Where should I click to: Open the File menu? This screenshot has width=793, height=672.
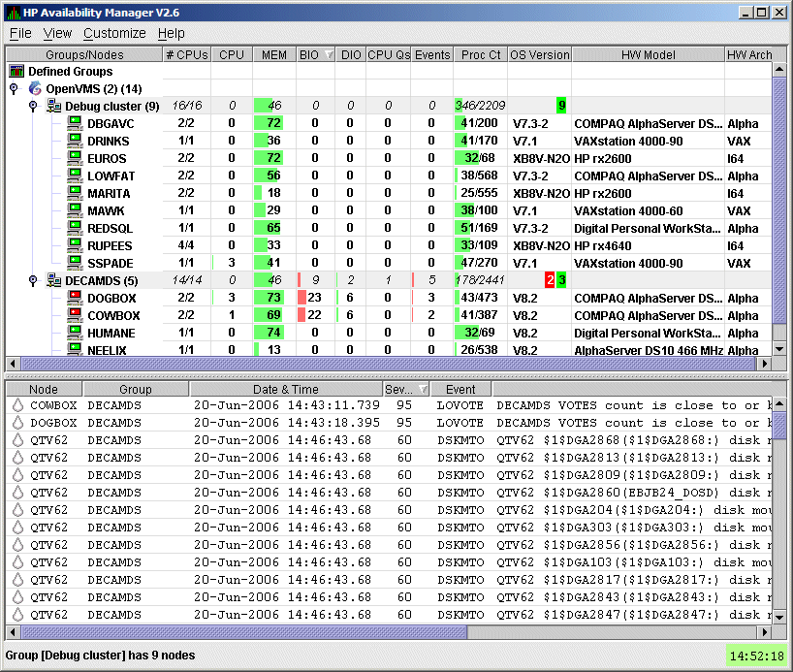pyautogui.click(x=20, y=33)
